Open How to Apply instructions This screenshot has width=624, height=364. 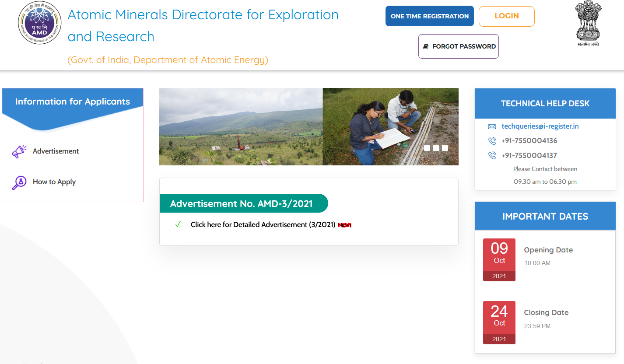click(54, 182)
